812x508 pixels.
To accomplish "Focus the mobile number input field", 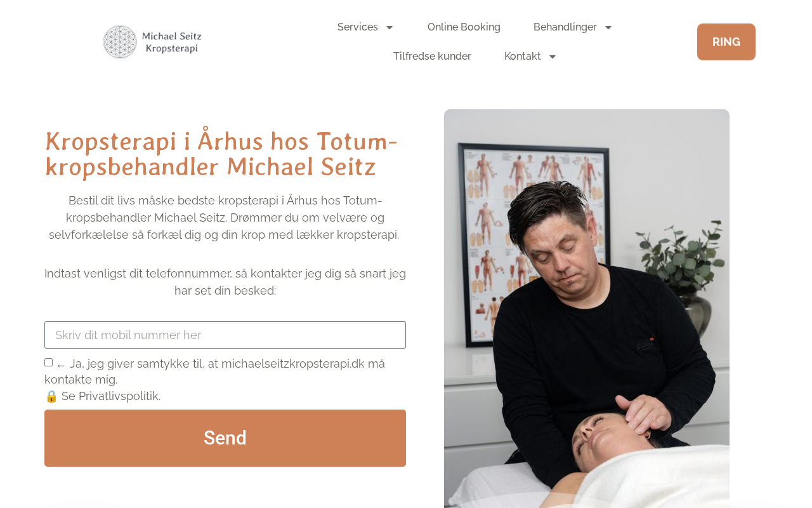I will click(x=225, y=335).
